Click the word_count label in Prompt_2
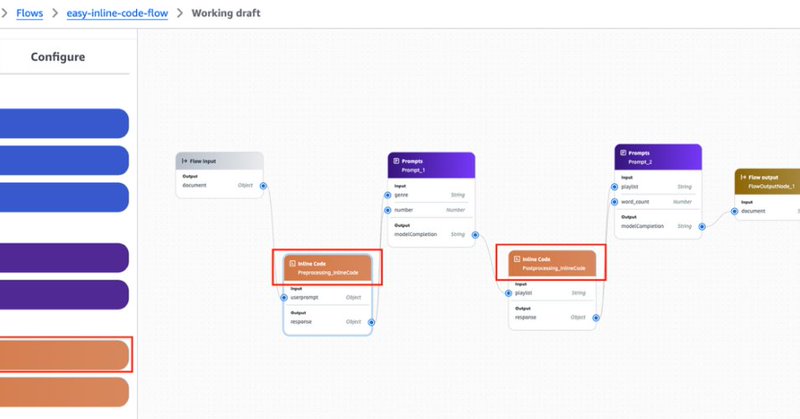Image resolution: width=800 pixels, height=419 pixels. tap(635, 202)
